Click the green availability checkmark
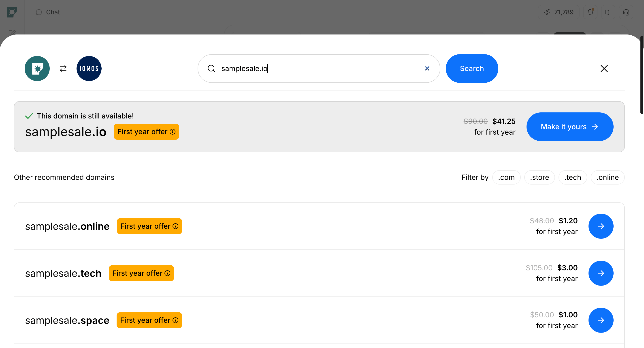The width and height of the screenshot is (644, 348). pyautogui.click(x=29, y=116)
